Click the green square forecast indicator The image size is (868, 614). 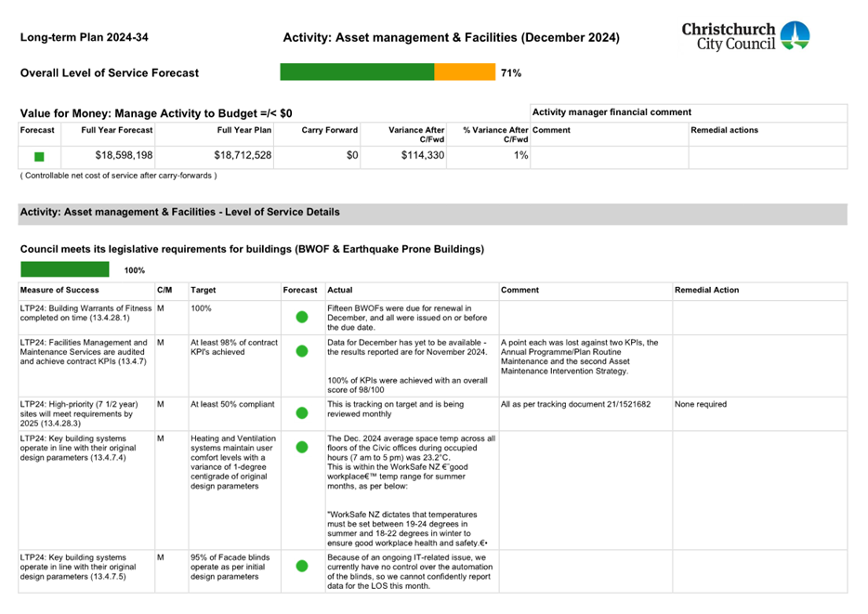coord(39,157)
